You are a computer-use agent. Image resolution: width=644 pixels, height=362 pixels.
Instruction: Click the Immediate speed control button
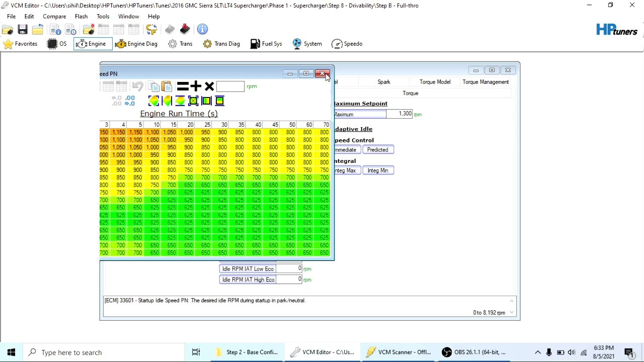tap(346, 150)
